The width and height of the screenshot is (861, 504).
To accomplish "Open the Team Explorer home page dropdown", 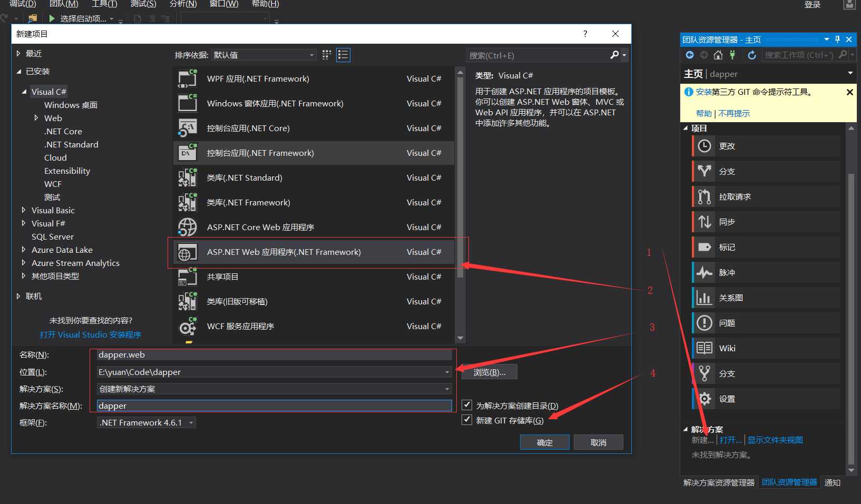I will click(x=850, y=73).
